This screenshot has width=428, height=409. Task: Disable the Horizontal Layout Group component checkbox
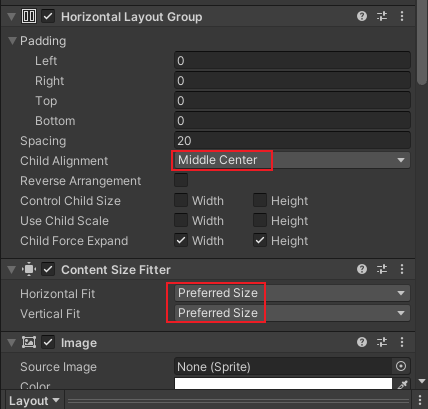pos(48,16)
